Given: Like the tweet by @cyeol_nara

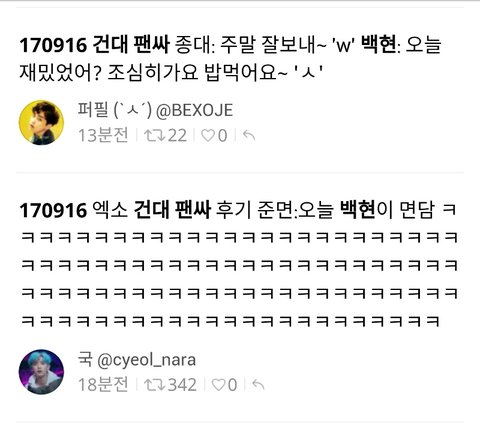Looking at the screenshot, I should click(218, 385).
